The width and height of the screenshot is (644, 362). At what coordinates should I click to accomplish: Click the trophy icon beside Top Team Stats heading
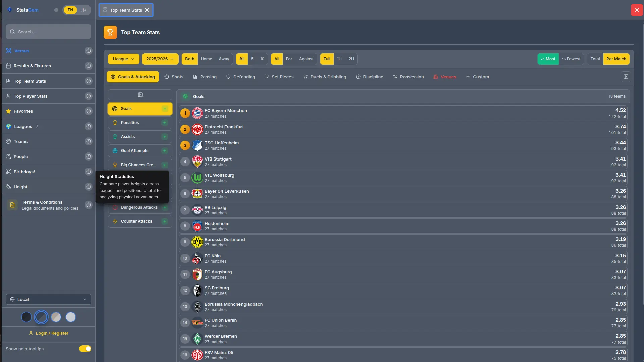[x=110, y=32]
